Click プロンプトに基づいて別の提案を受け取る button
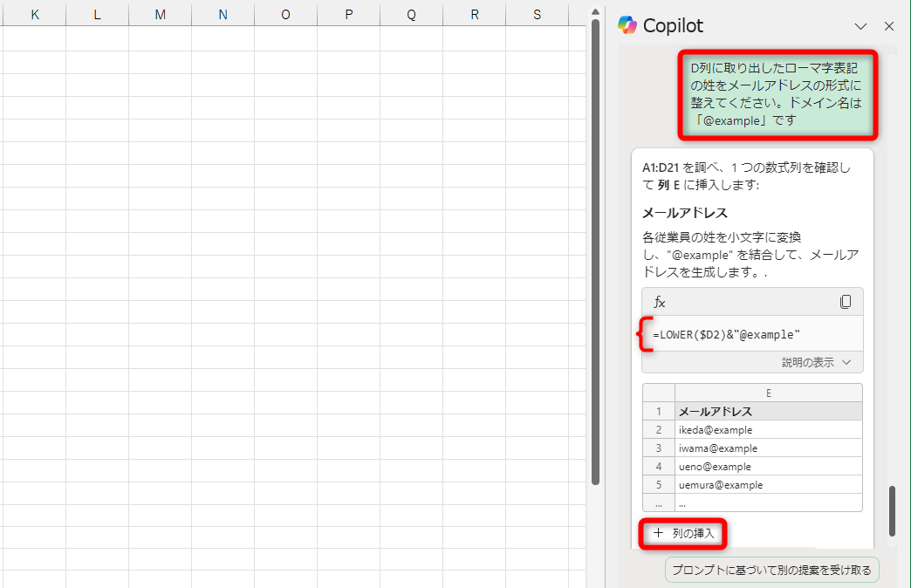 [771, 569]
